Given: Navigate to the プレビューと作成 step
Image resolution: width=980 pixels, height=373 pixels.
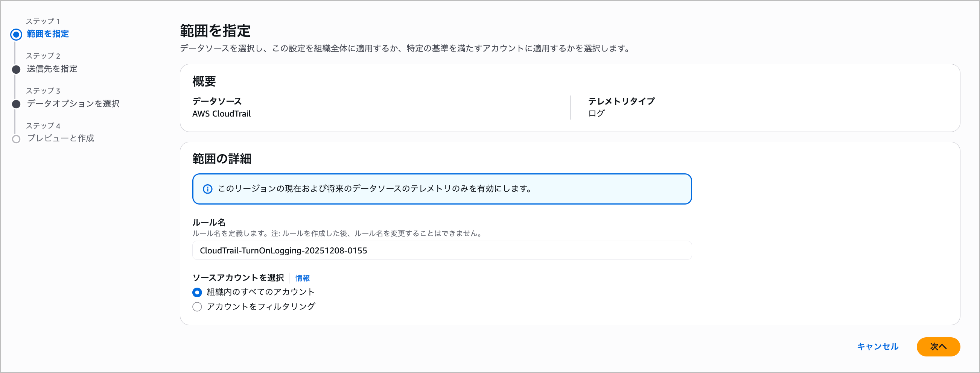Looking at the screenshot, I should point(61,138).
